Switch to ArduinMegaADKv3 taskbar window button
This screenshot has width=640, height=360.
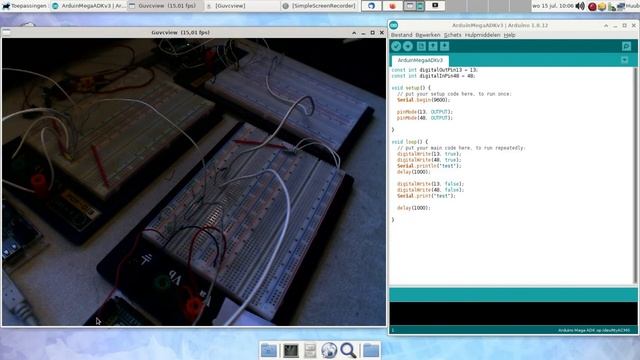89,6
